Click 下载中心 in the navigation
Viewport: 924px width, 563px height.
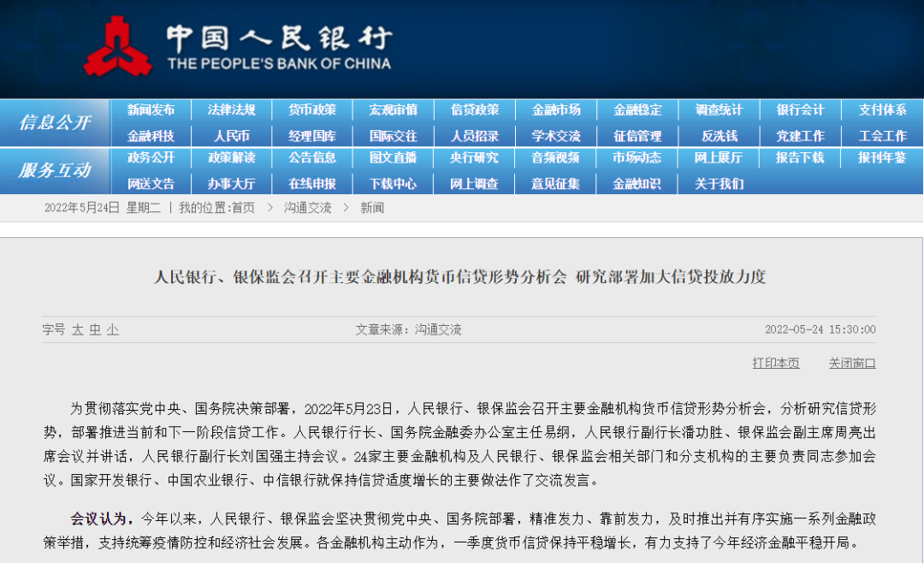click(x=393, y=183)
